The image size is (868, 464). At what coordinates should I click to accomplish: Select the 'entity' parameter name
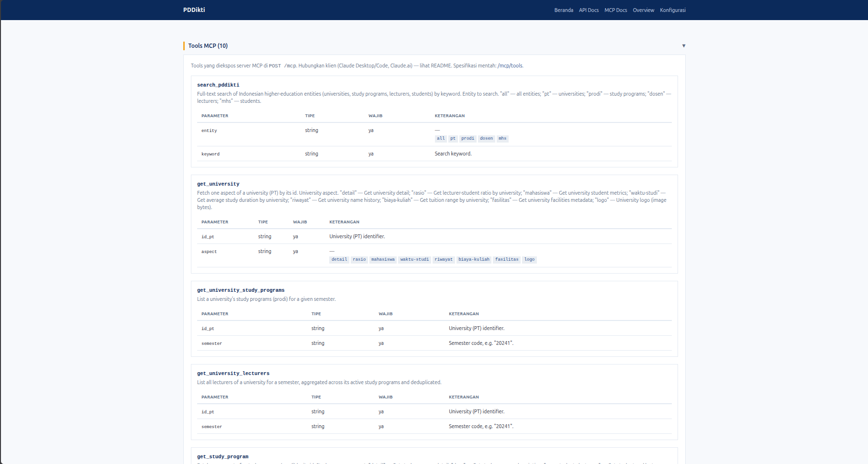(x=209, y=131)
